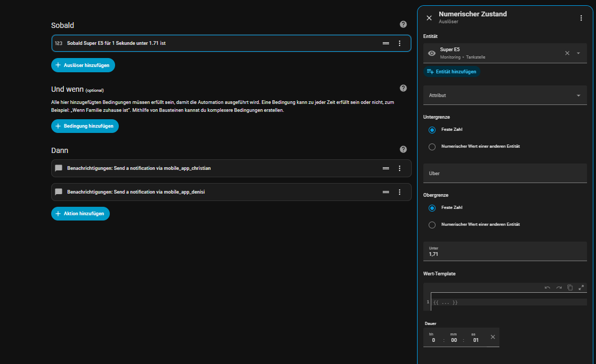Clear the Super E5 entity selection
Image resolution: width=596 pixels, height=364 pixels.
(567, 53)
